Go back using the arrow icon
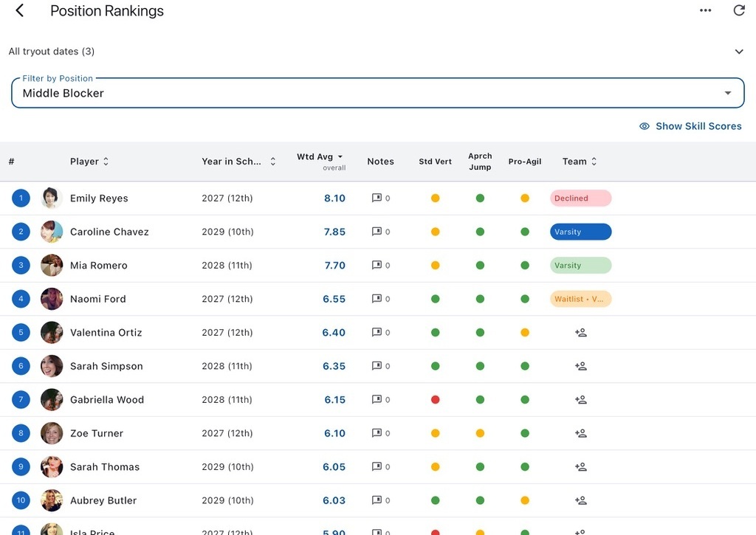 point(20,10)
